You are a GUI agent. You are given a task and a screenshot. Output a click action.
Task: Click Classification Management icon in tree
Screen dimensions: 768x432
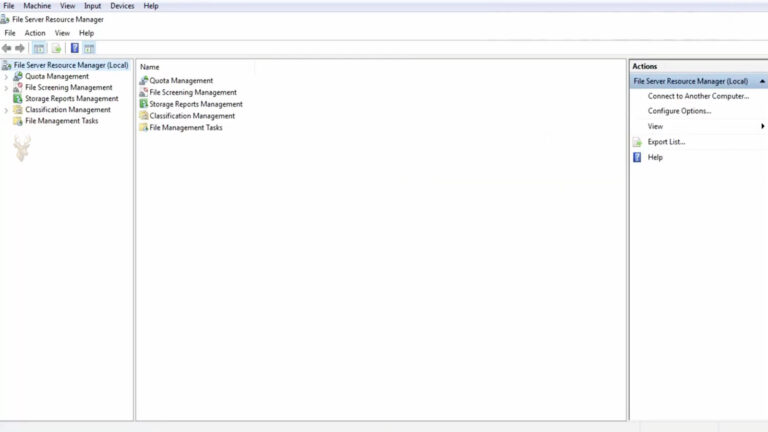pos(18,110)
